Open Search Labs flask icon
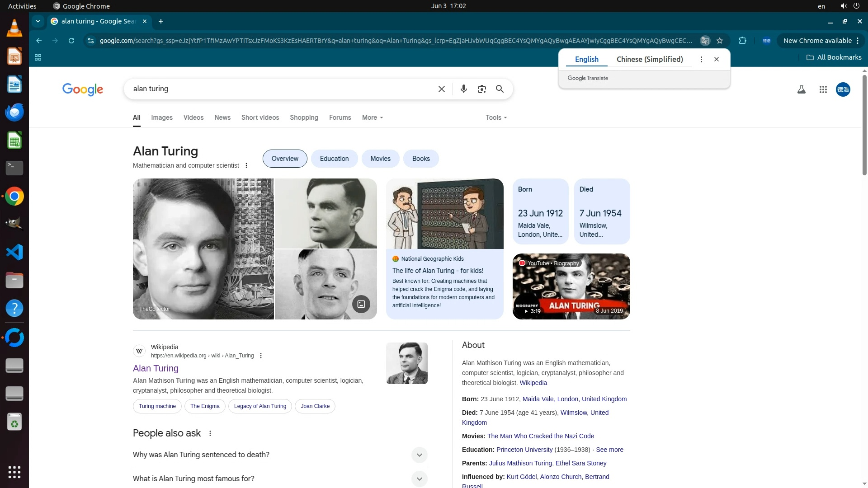Image resolution: width=868 pixels, height=488 pixels. (x=801, y=89)
